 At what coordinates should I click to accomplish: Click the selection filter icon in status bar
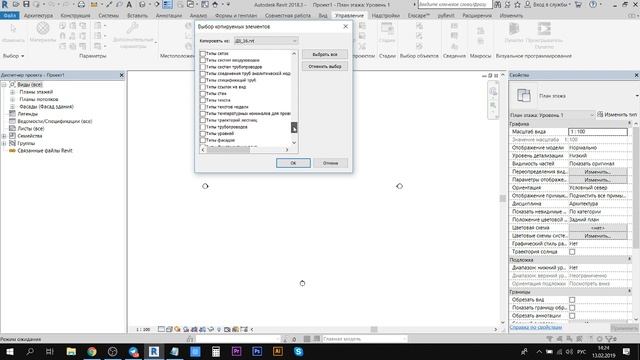coord(611,339)
